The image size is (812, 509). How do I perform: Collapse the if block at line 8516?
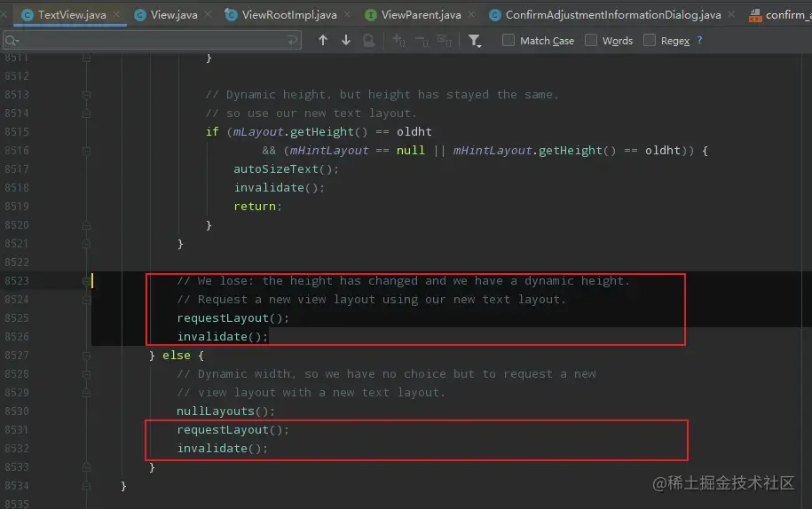tap(86, 151)
